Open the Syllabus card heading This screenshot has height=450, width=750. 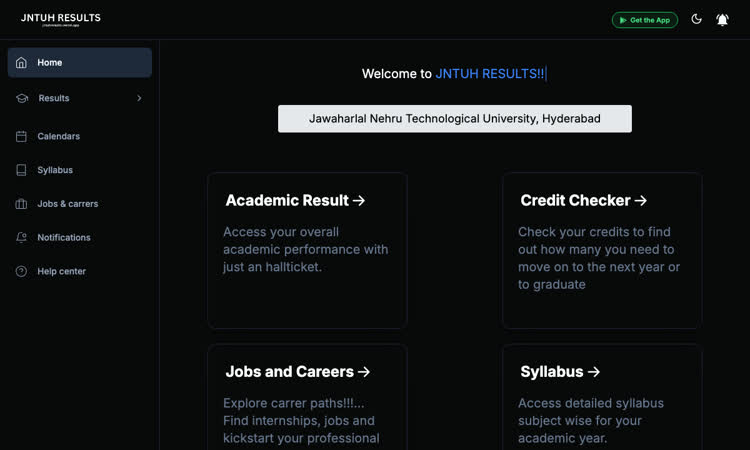pyautogui.click(x=560, y=372)
